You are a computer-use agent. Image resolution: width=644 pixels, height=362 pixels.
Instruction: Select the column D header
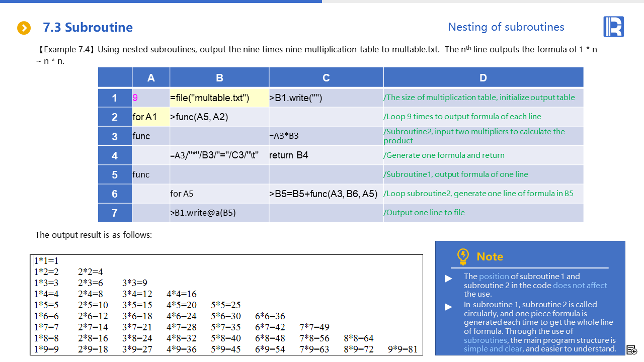point(483,77)
